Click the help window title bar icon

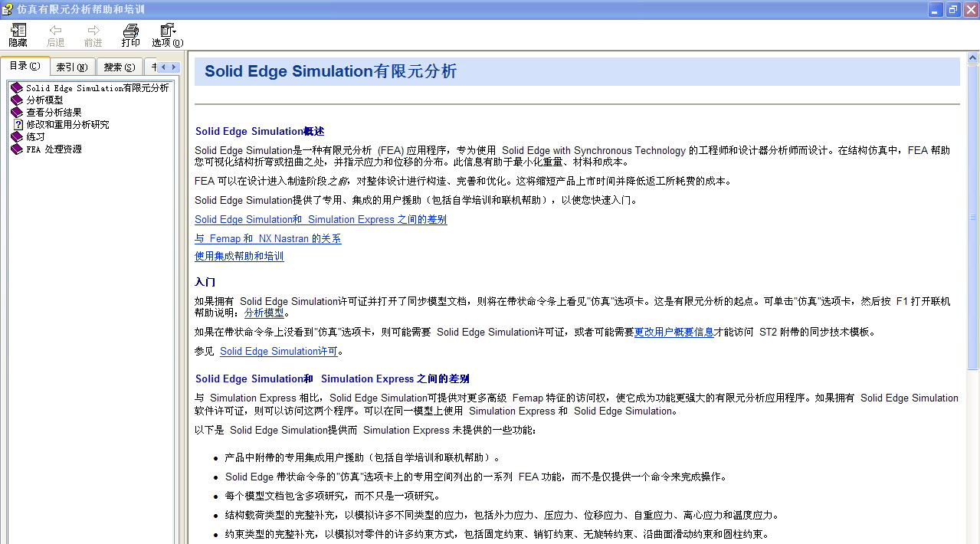pyautogui.click(x=8, y=9)
